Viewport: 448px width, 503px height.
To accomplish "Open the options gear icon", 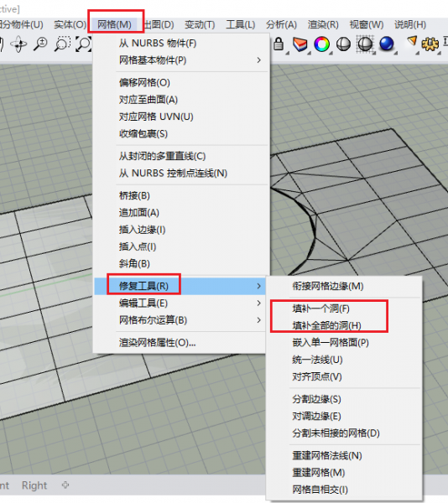I will [430, 44].
